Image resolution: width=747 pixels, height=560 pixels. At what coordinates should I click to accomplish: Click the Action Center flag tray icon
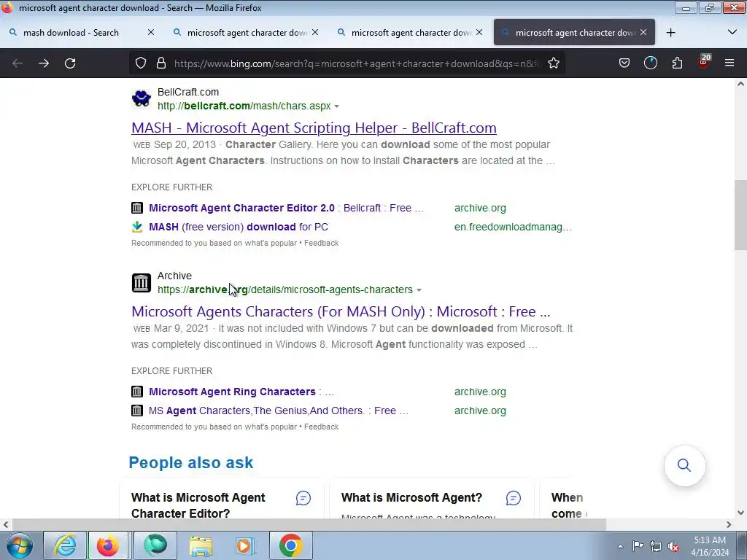point(638,546)
